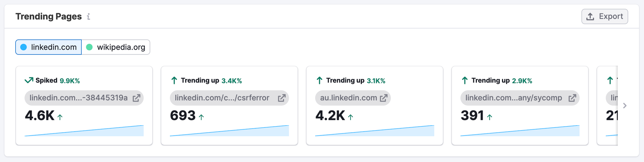Screen dimensions: 644x162
Task: Select the linkedin.com tab
Action: (49, 47)
